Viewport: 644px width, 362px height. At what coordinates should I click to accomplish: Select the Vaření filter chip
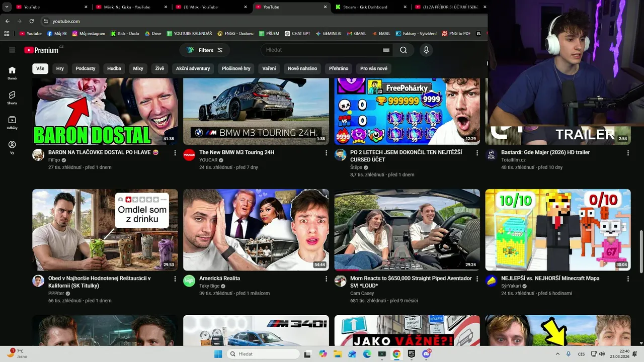point(269,68)
